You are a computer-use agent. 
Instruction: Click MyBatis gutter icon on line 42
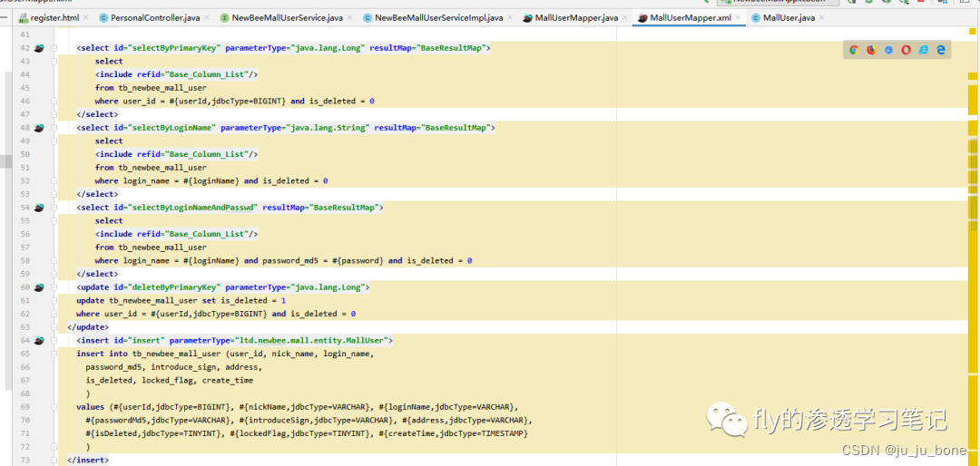pyautogui.click(x=39, y=48)
